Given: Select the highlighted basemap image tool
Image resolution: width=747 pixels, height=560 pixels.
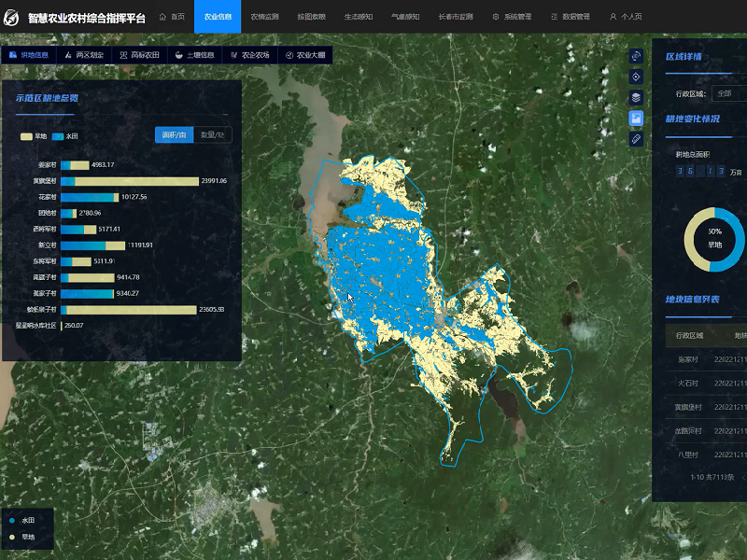Looking at the screenshot, I should (x=636, y=119).
